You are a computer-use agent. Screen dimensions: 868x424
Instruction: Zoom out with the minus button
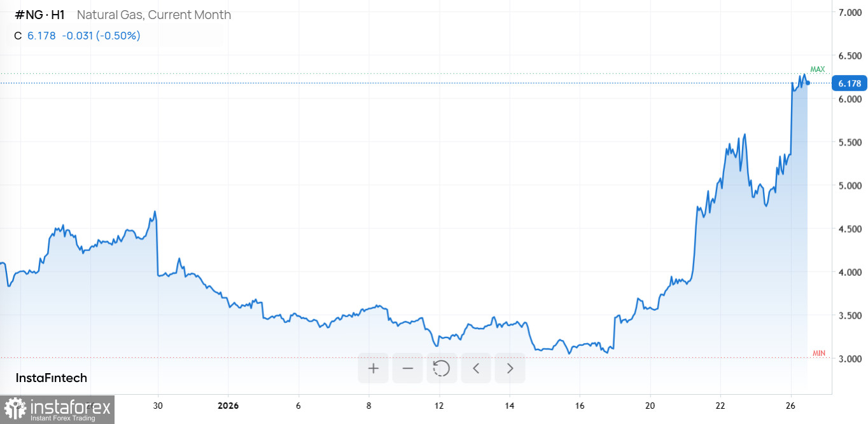pyautogui.click(x=407, y=368)
